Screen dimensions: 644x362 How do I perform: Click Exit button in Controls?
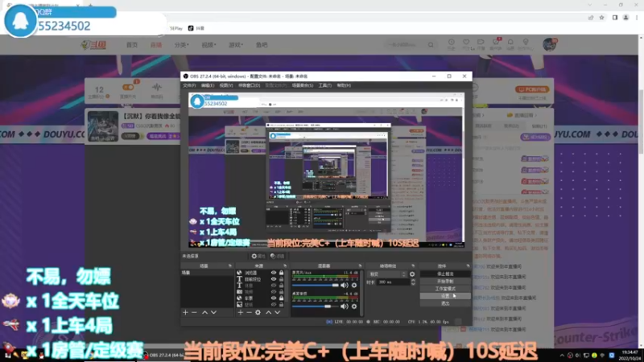click(445, 303)
